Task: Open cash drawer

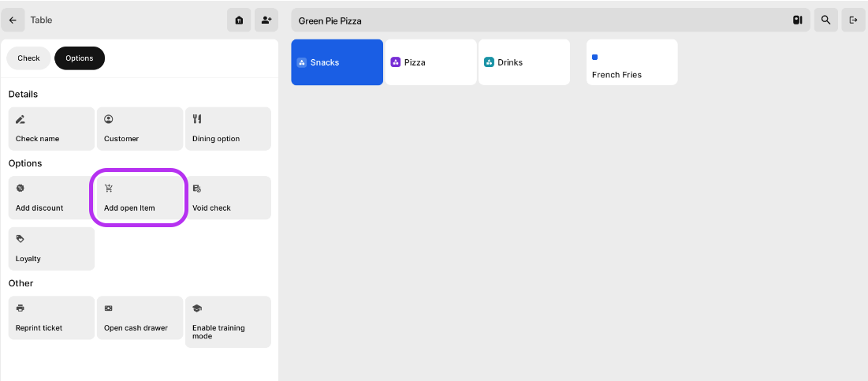Action: coord(140,318)
